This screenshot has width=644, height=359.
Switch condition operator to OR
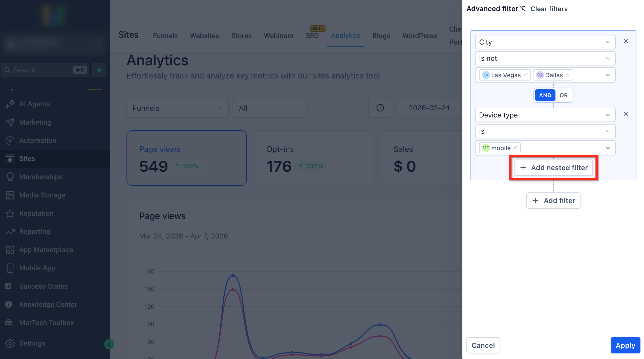[563, 95]
